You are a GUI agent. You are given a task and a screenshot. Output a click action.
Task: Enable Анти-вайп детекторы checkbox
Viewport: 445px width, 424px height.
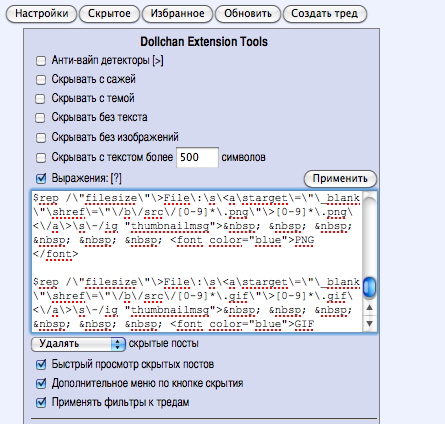point(41,61)
